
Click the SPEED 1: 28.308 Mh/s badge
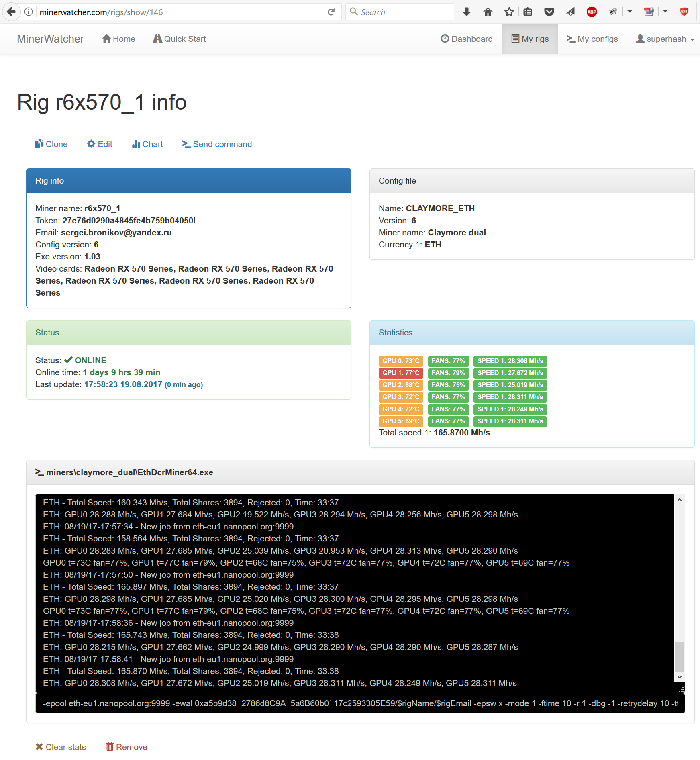tap(510, 361)
